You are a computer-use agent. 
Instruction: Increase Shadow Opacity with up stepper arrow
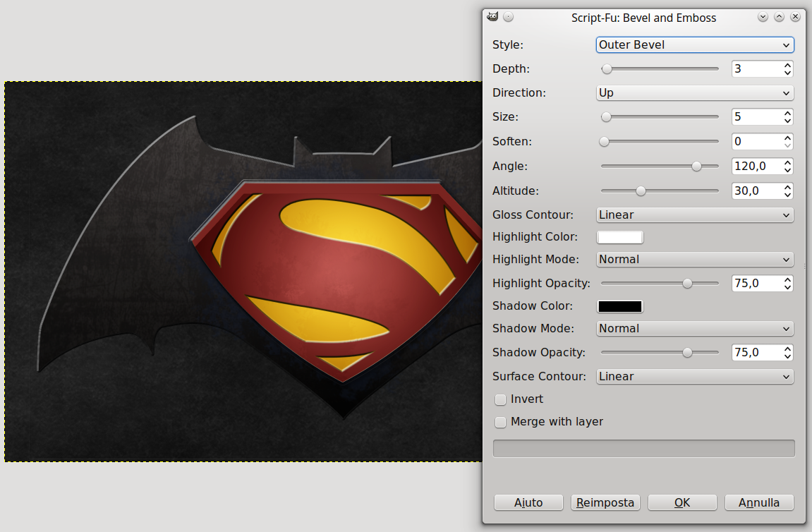pyautogui.click(x=787, y=349)
